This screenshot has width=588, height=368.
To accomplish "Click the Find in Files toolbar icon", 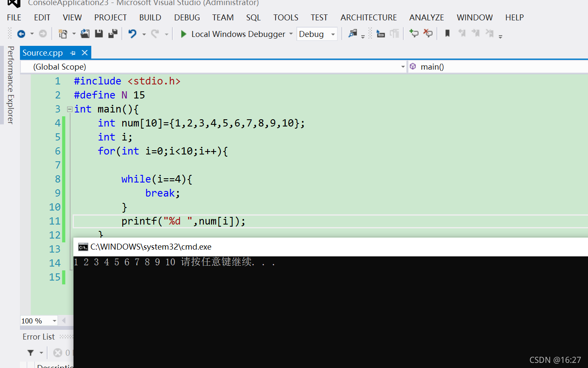I will [352, 34].
